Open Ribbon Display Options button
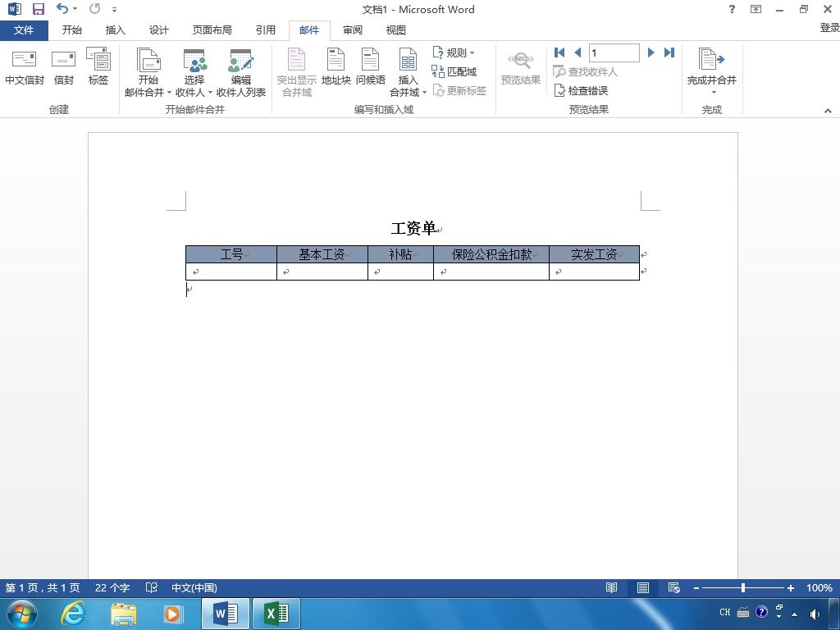840x630 pixels. [756, 8]
